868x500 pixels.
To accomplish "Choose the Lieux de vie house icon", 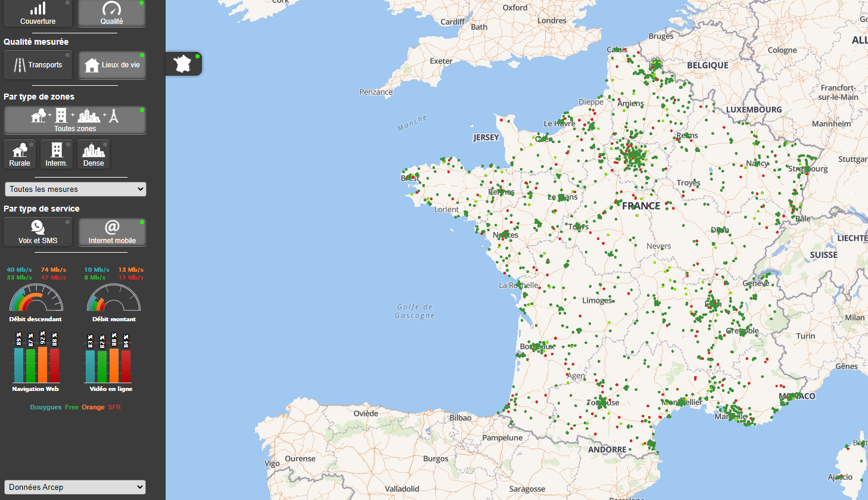I will click(x=92, y=65).
